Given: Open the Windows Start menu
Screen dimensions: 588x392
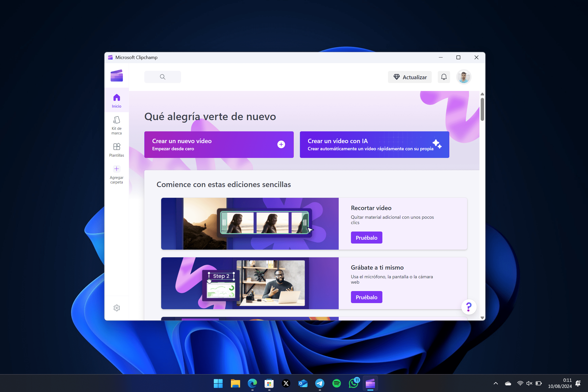Looking at the screenshot, I should coord(218,383).
